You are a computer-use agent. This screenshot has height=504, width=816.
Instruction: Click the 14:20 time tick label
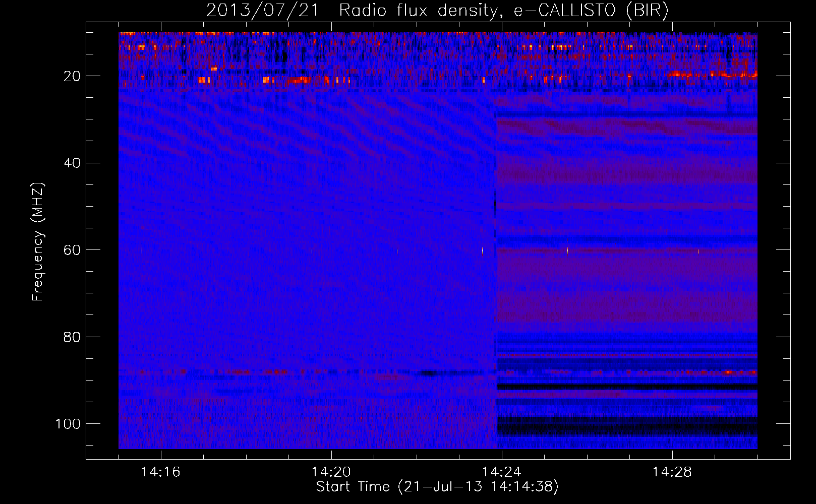coord(331,472)
